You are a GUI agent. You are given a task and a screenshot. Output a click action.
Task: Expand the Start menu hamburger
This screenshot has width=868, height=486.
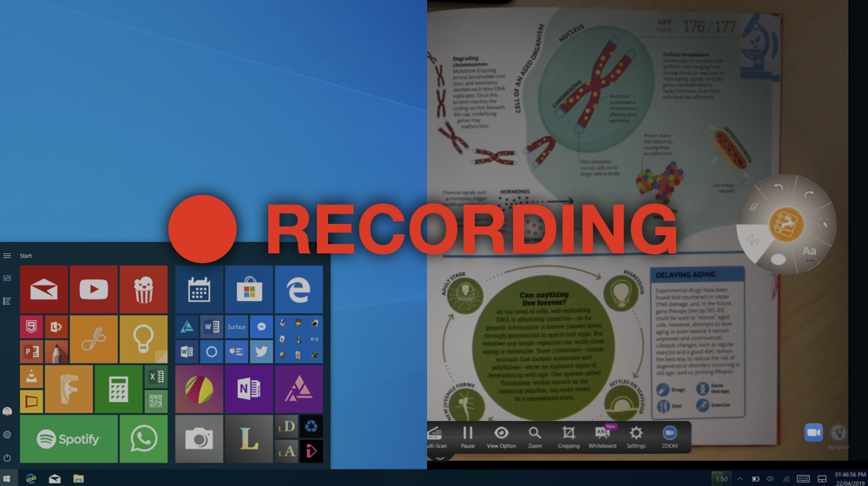(7, 256)
